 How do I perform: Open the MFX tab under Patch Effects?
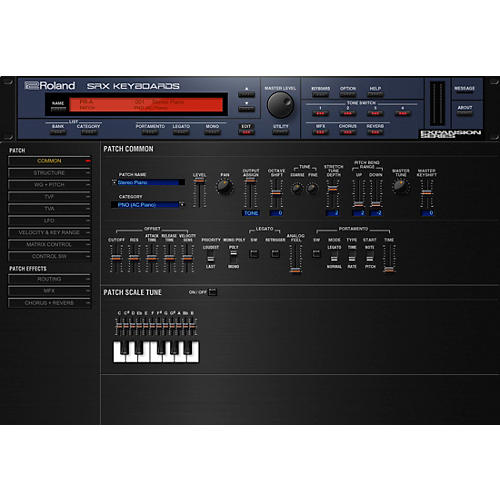(49, 291)
